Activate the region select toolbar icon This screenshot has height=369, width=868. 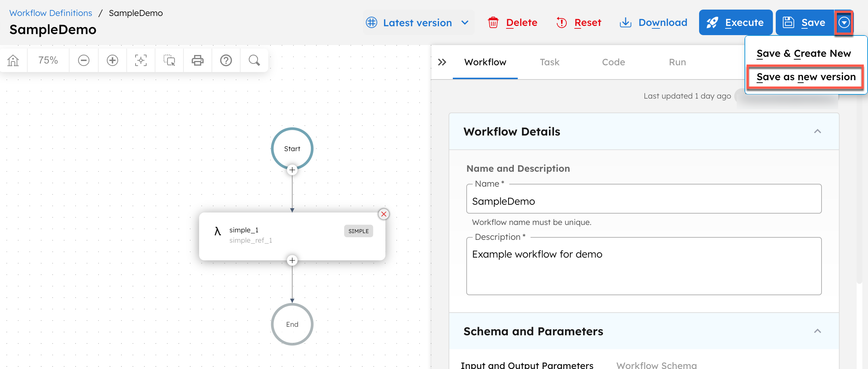(x=169, y=60)
